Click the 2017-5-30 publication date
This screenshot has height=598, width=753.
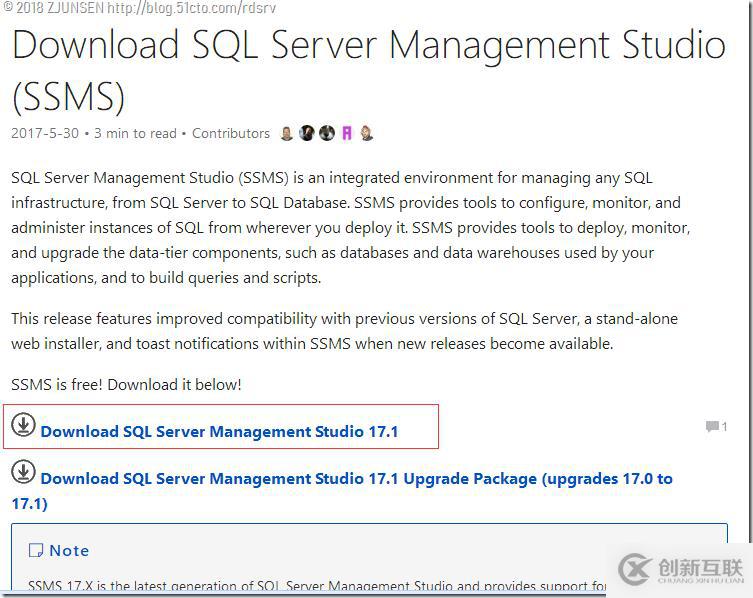[x=45, y=133]
